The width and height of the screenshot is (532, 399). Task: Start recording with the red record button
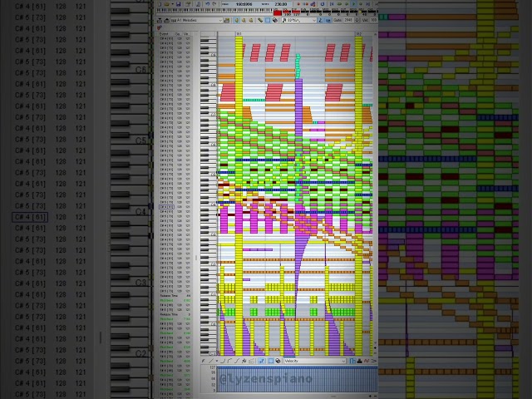pos(298,4)
